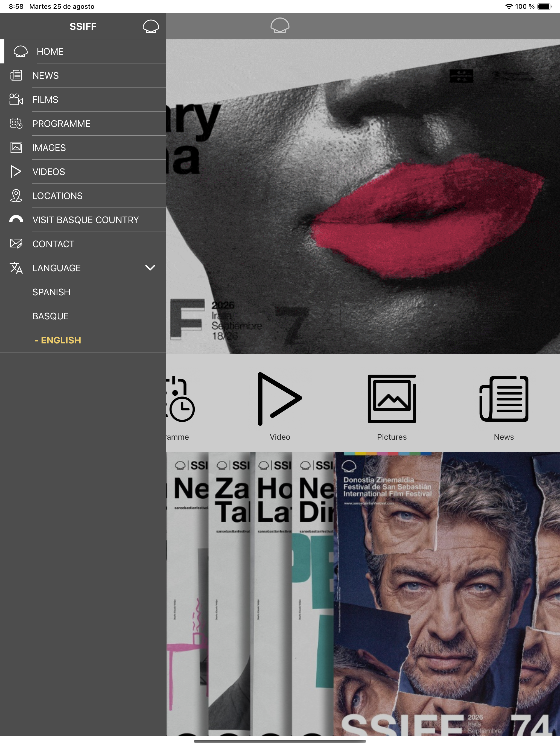
Task: Go to NEWS in the sidebar
Action: pyautogui.click(x=83, y=76)
